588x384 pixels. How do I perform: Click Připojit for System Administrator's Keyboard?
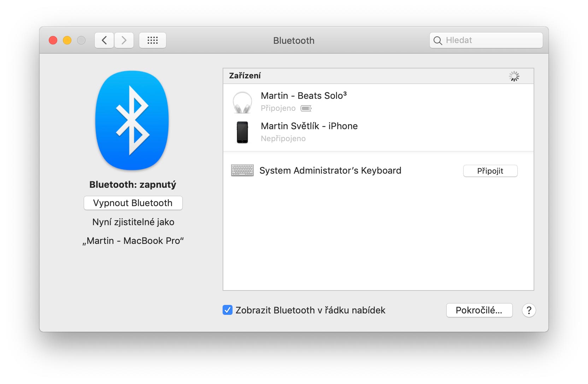(x=490, y=171)
